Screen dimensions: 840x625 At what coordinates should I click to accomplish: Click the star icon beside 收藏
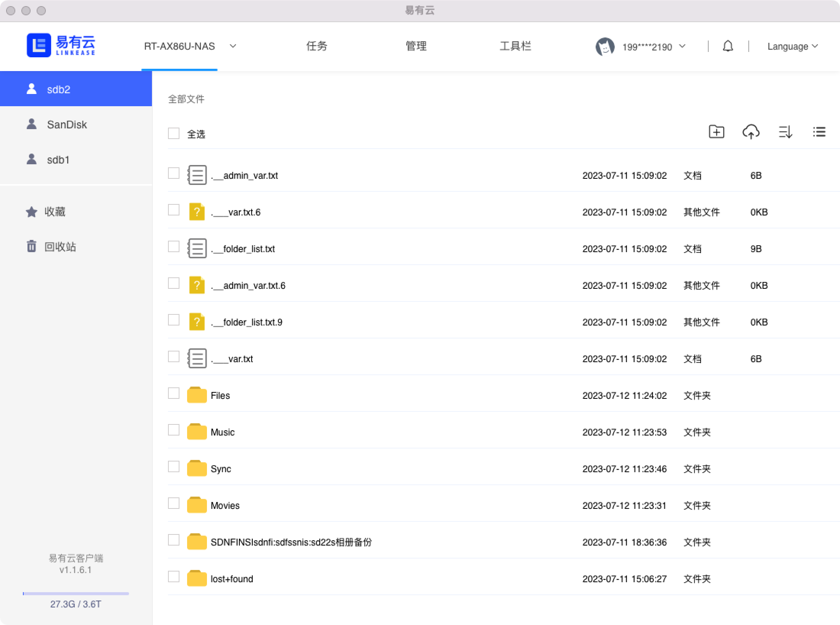point(32,212)
